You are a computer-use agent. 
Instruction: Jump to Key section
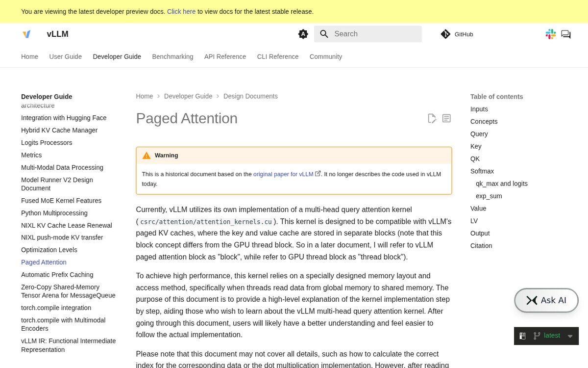[476, 146]
